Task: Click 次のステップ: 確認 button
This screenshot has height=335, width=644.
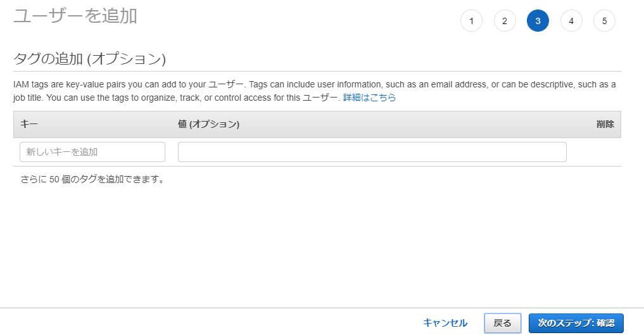Action: point(576,323)
